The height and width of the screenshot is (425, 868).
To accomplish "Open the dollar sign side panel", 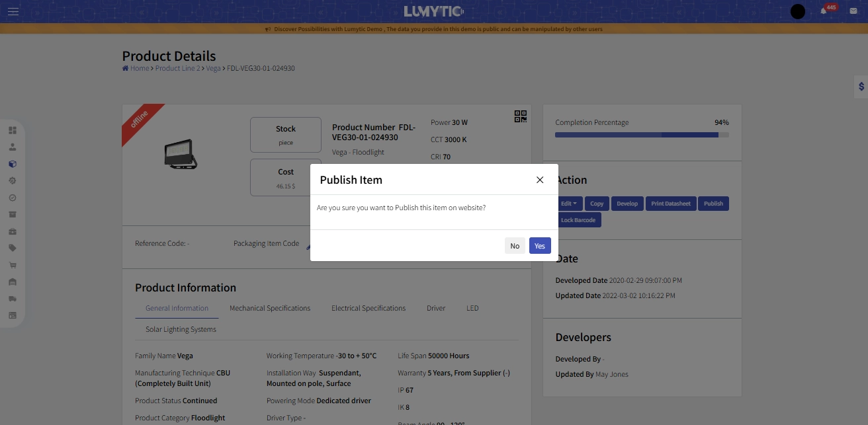I will tap(861, 87).
